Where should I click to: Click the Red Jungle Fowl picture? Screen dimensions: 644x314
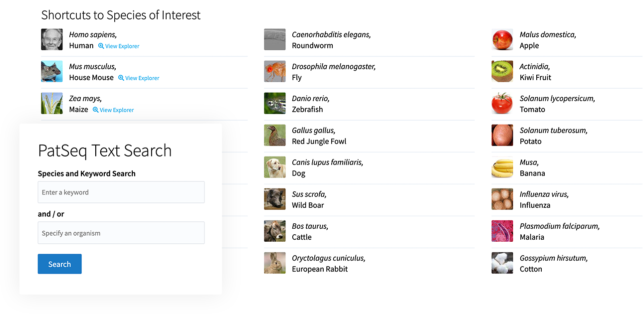(275, 136)
